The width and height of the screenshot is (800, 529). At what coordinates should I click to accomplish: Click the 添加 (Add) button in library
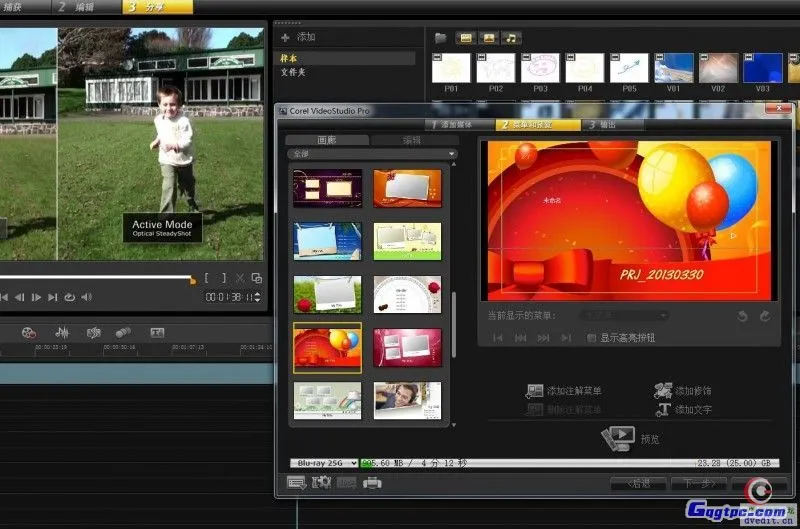pyautogui.click(x=298, y=37)
